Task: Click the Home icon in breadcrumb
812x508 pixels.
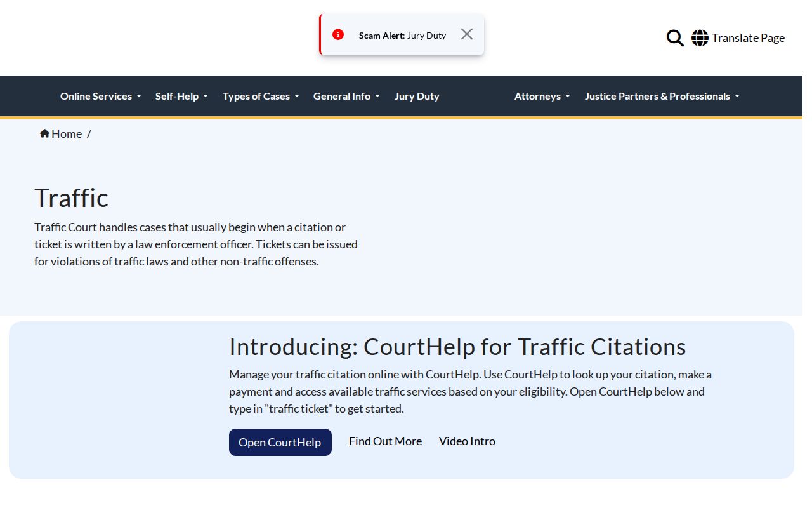Action: 44,133
